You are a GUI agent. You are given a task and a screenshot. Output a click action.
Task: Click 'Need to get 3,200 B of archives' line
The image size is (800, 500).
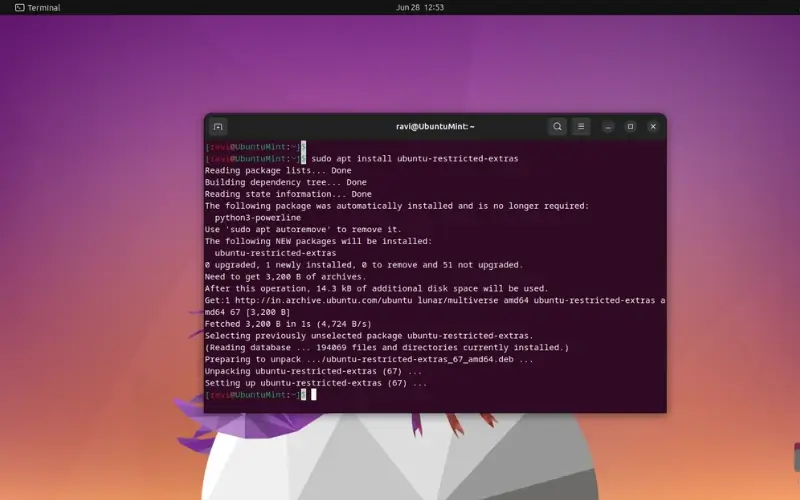click(x=286, y=277)
